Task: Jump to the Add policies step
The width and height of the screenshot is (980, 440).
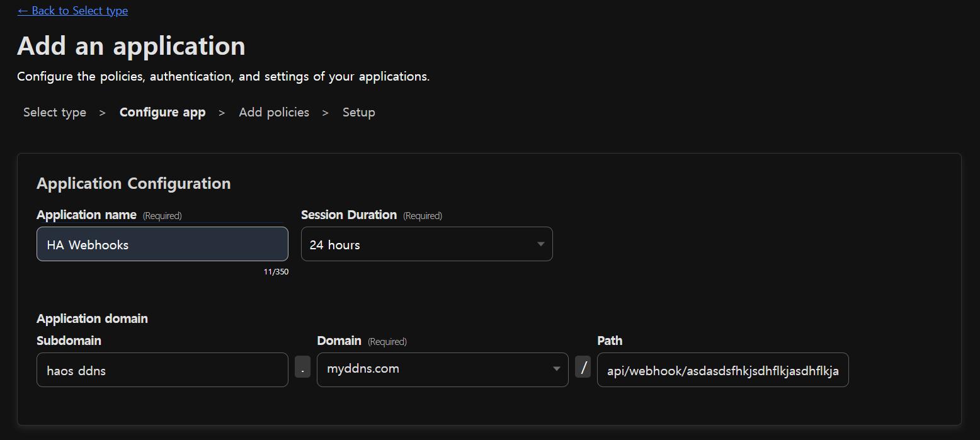Action: 274,113
